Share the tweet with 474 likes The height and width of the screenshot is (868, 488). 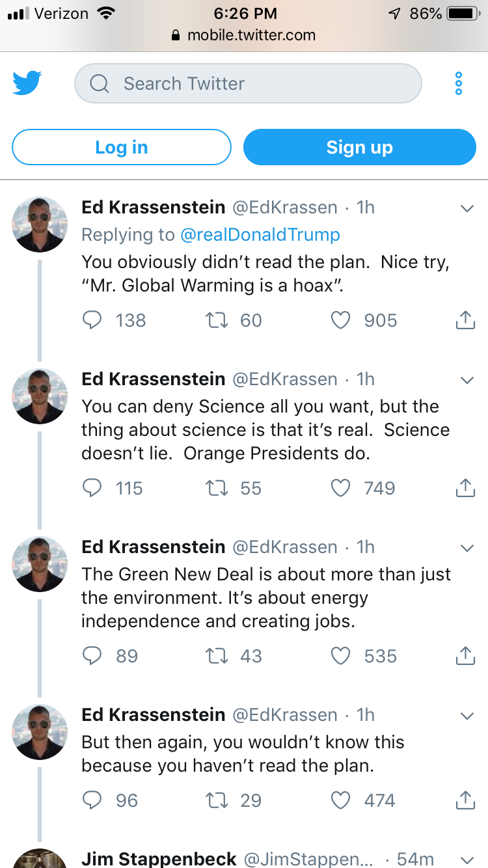(465, 800)
